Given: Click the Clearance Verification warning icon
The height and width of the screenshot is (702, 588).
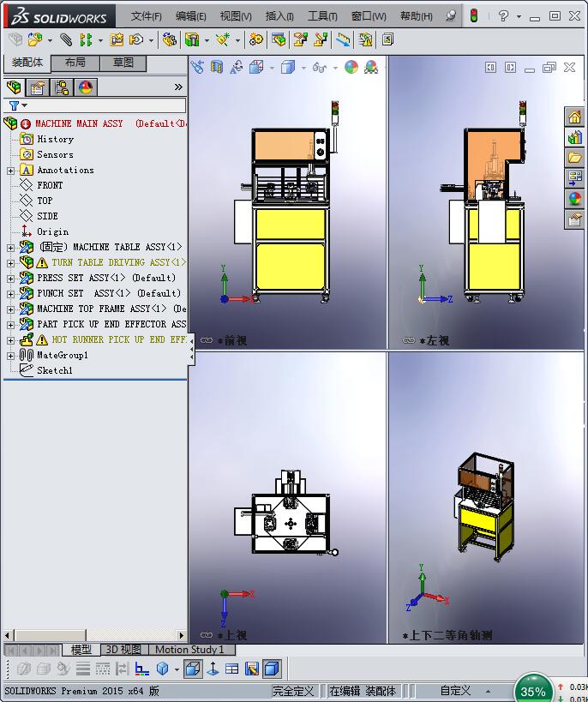Looking at the screenshot, I should tap(365, 39).
